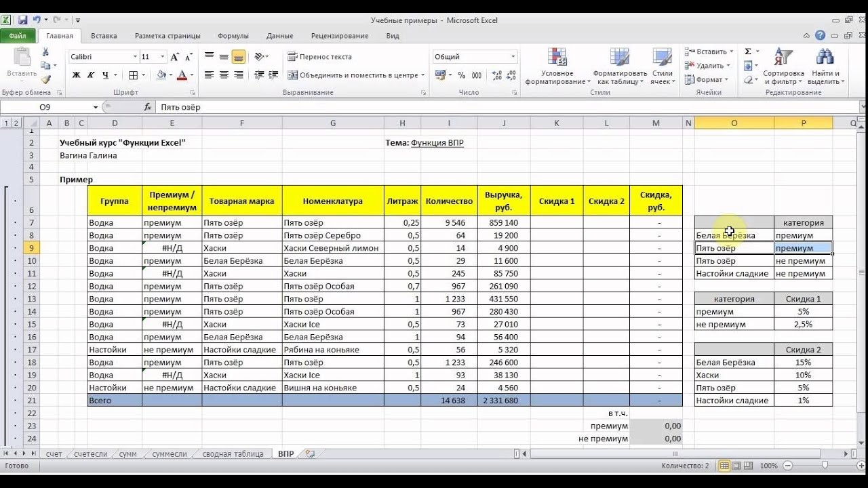Click the Format Painter brush icon
This screenshot has width=868, height=488.
coord(45,79)
